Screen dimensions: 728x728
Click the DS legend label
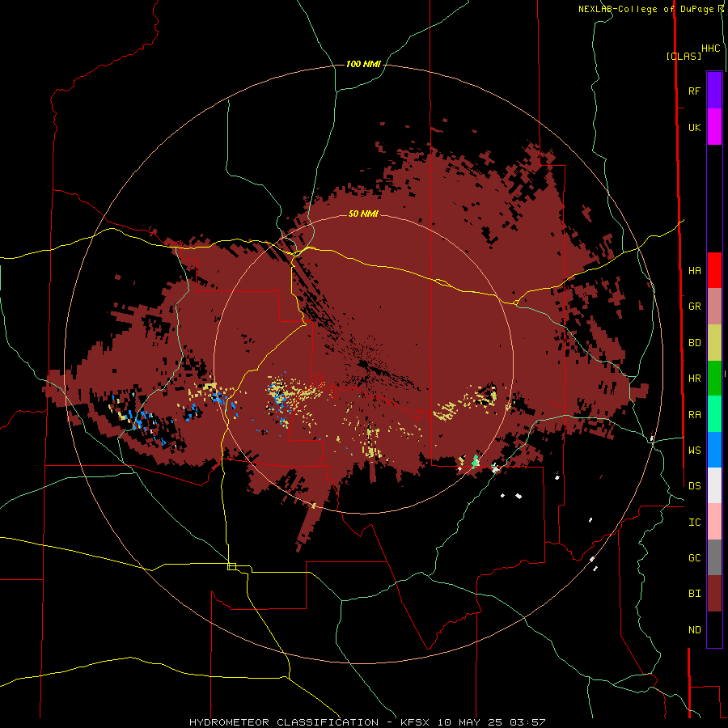coord(694,486)
